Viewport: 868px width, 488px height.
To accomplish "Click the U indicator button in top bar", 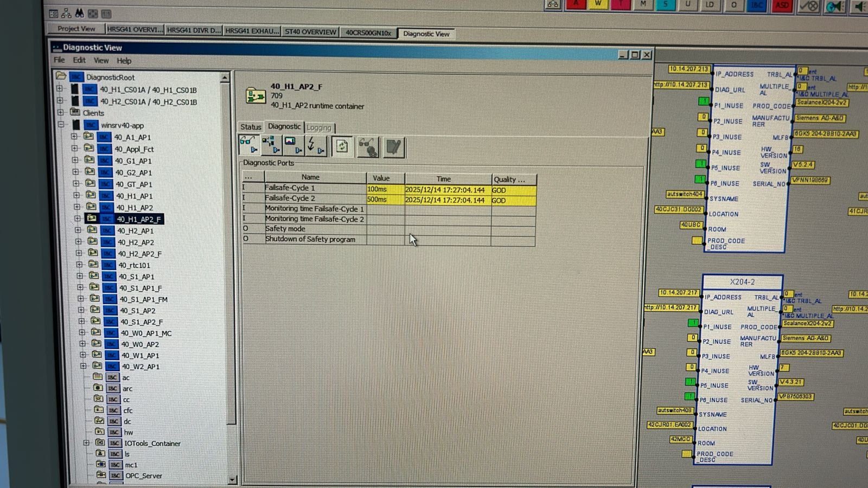I will [688, 4].
